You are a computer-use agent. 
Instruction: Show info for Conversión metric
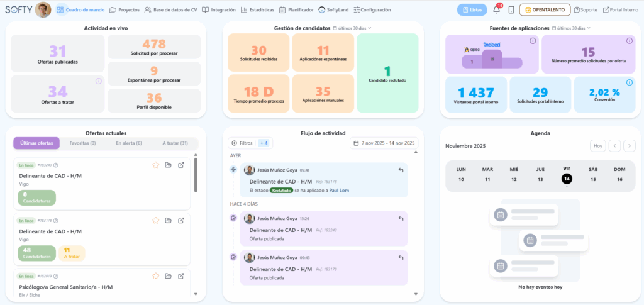(630, 82)
